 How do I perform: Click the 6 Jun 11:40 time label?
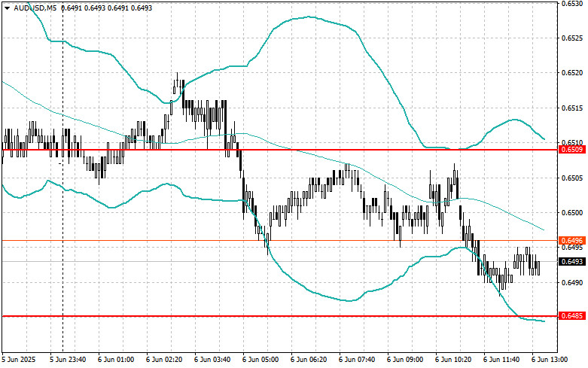pyautogui.click(x=501, y=360)
